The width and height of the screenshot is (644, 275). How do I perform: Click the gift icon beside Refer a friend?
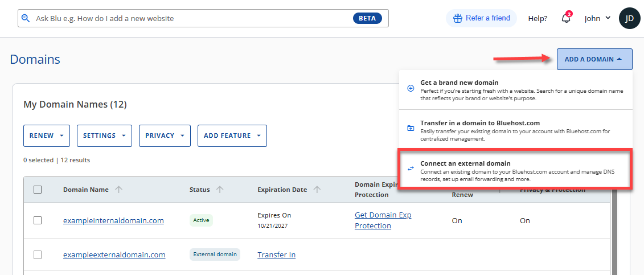(x=457, y=18)
